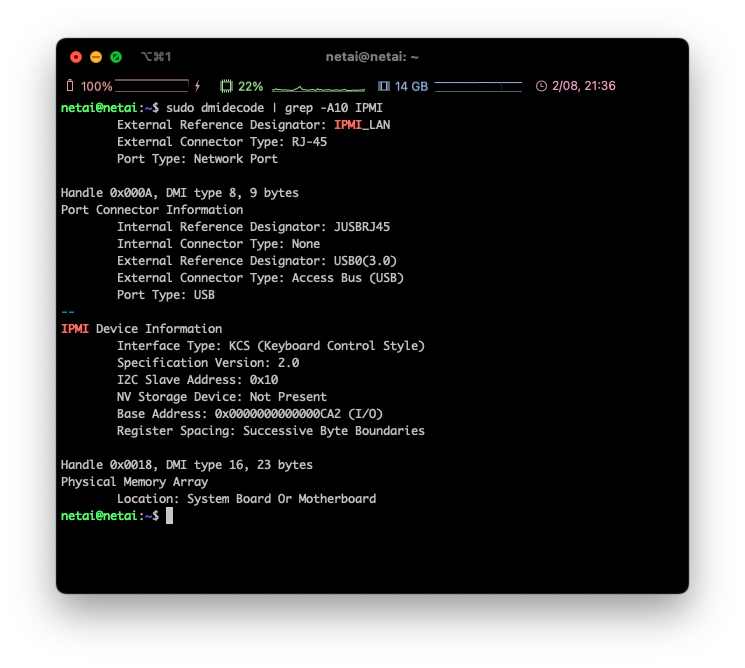The image size is (745, 668).
Task: Click the memory icon next to 14 GB
Action: (x=384, y=86)
